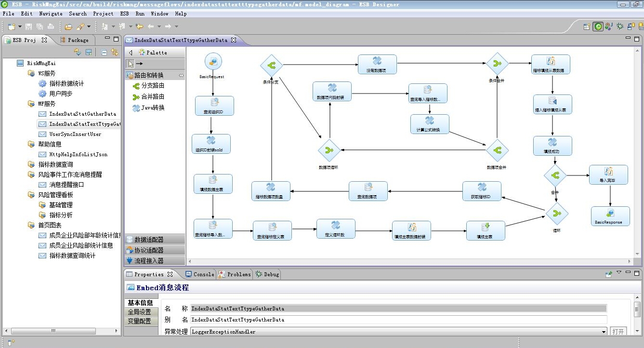The width and height of the screenshot is (644, 348).
Task: Select the 组织ID封装soId transform node
Action: coord(211,144)
